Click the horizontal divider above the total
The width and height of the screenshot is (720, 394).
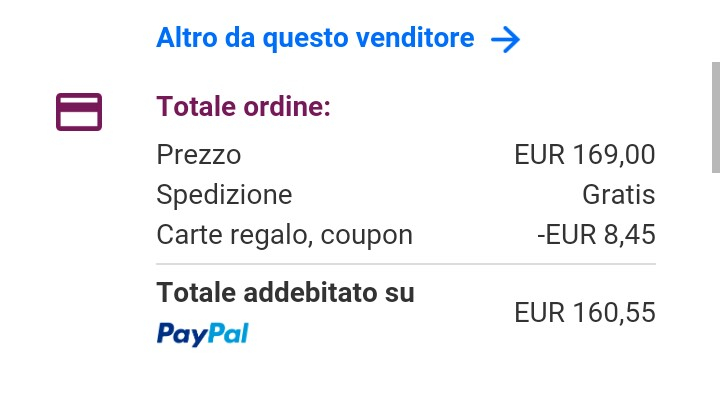[x=406, y=264]
